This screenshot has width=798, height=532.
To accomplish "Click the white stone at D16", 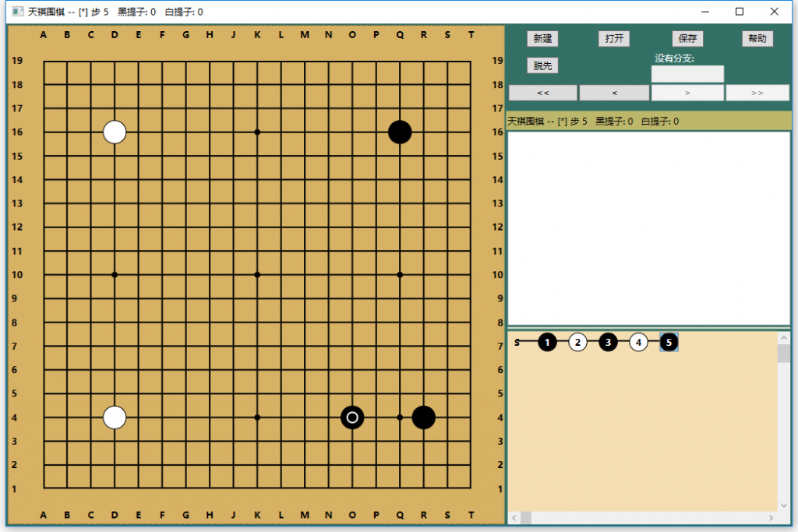I will tap(115, 132).
